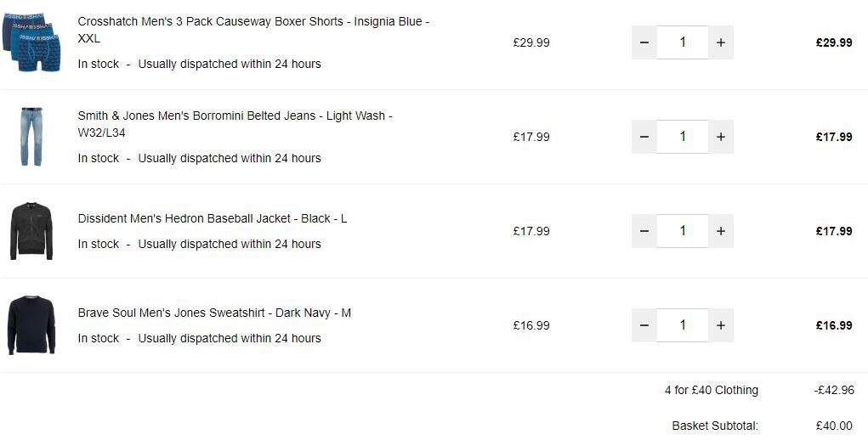The width and height of the screenshot is (868, 440).
Task: Increase quantity of Smith & Jones Jeans
Action: click(721, 137)
